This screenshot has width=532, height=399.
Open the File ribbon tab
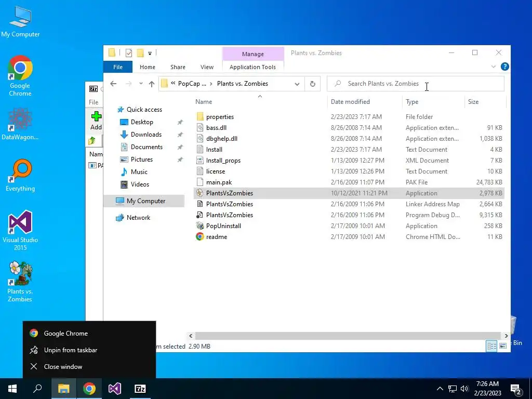coord(118,67)
